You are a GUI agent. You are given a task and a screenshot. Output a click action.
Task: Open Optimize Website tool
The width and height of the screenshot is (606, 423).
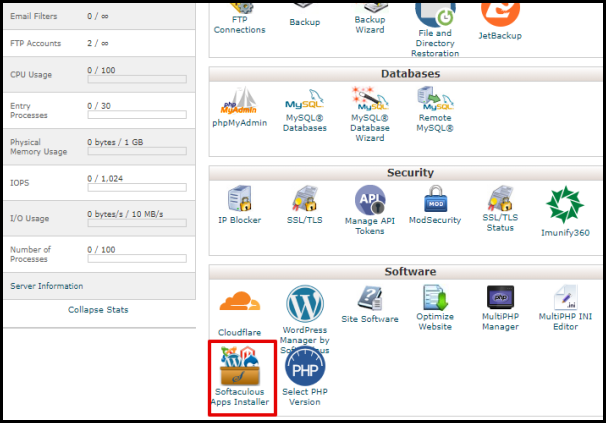(x=435, y=308)
